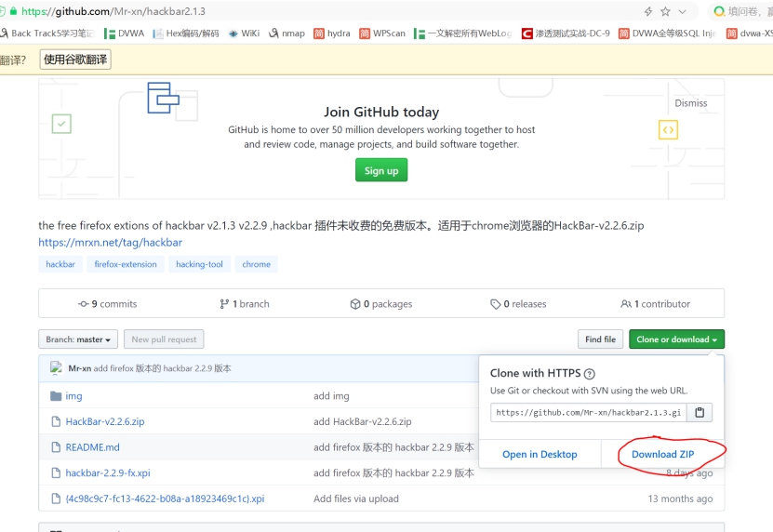Click the lightning bolt icon in address bar
The height and width of the screenshot is (532, 773).
tap(648, 11)
